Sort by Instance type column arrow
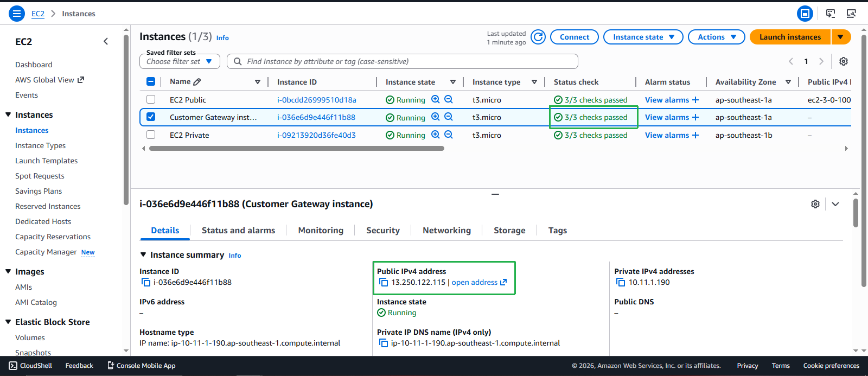The height and width of the screenshot is (376, 868). (x=534, y=82)
